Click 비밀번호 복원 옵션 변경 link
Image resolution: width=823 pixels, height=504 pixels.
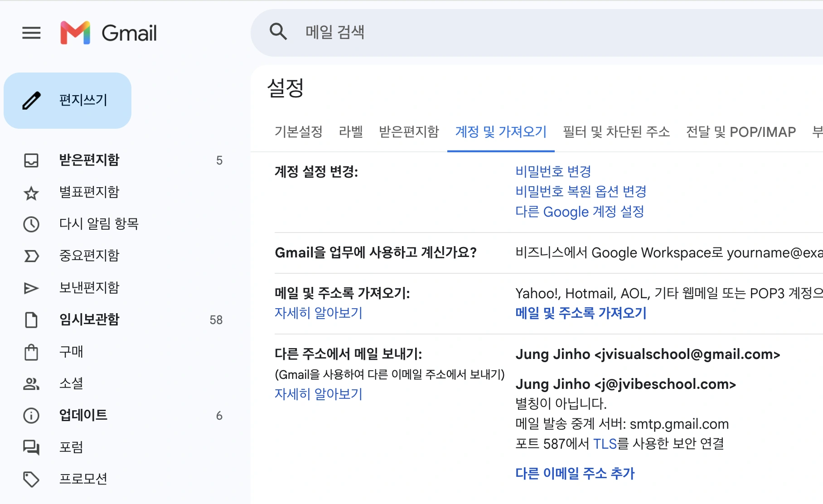[x=581, y=191]
